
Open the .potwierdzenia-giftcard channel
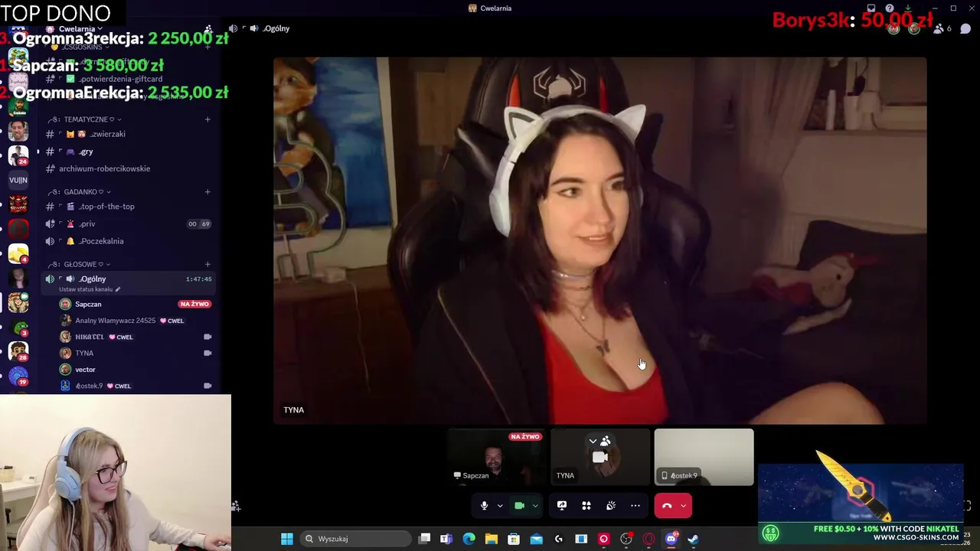(x=129, y=79)
